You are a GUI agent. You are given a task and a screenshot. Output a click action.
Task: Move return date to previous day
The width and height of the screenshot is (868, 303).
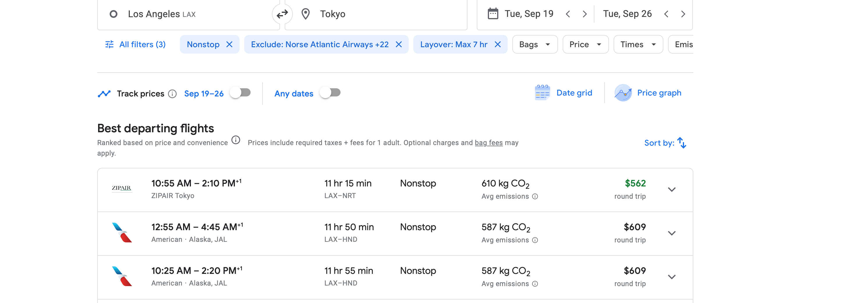click(x=666, y=14)
